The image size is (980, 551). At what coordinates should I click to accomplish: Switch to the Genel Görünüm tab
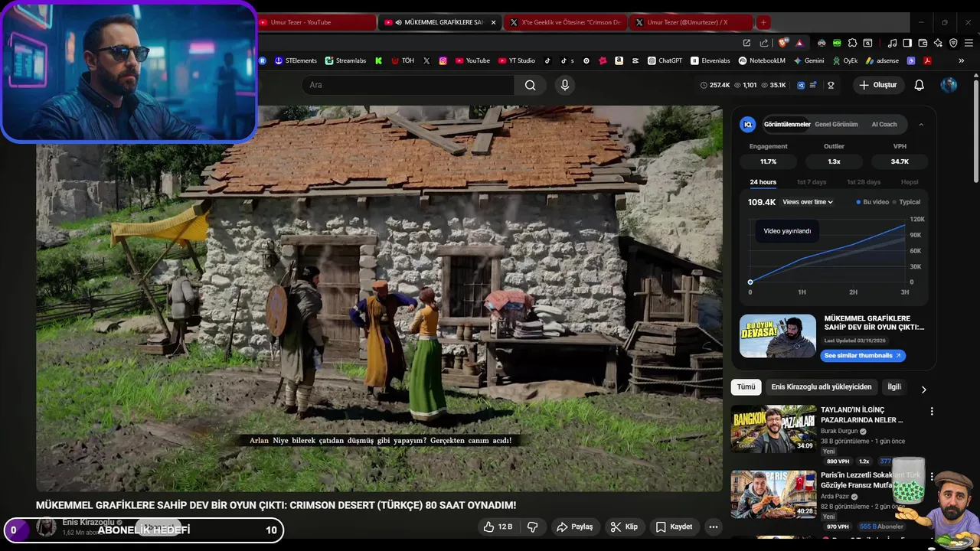click(836, 124)
